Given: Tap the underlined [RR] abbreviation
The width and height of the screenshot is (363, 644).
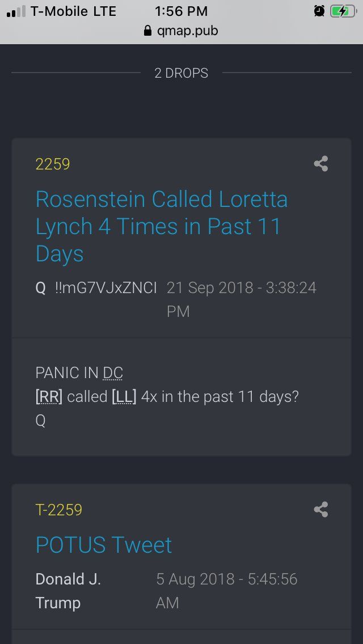Looking at the screenshot, I should (49, 397).
